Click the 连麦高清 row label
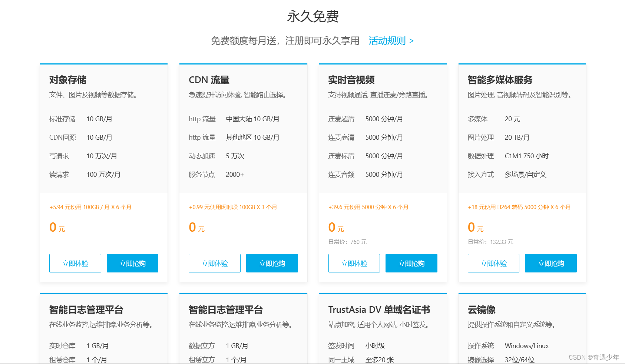The width and height of the screenshot is (625, 364). (341, 138)
